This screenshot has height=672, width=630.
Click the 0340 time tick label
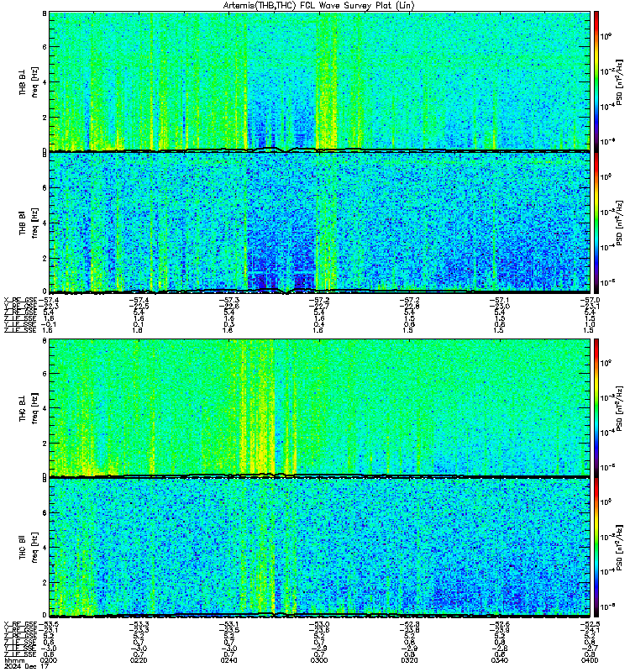499,660
